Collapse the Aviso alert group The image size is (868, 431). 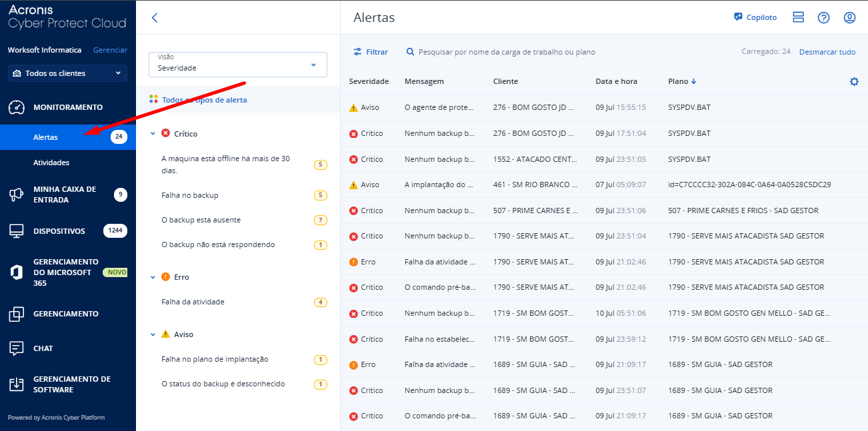pyautogui.click(x=153, y=334)
